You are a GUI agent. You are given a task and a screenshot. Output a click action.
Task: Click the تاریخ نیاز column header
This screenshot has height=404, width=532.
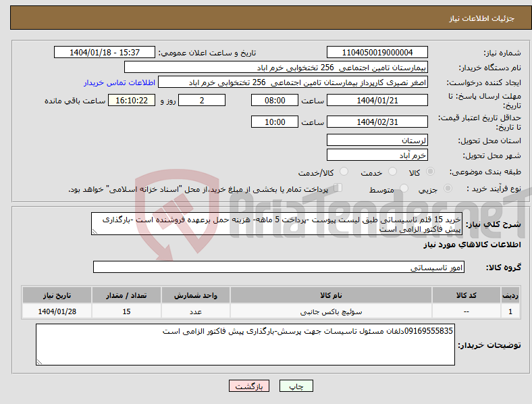(x=57, y=295)
